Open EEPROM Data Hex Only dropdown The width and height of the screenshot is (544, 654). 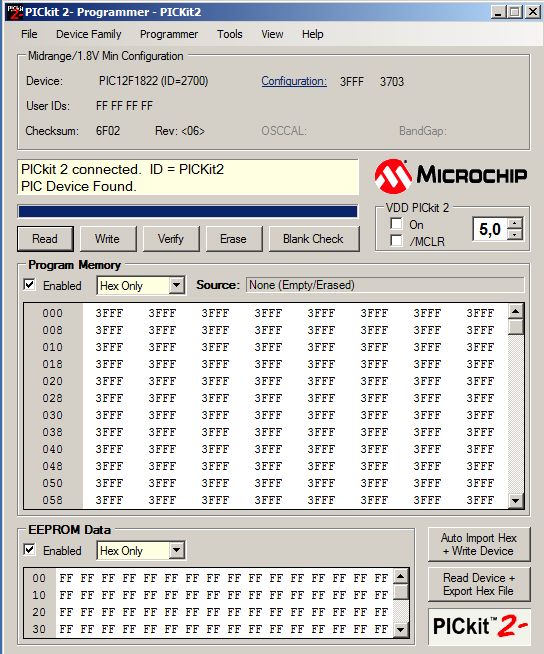pyautogui.click(x=177, y=551)
